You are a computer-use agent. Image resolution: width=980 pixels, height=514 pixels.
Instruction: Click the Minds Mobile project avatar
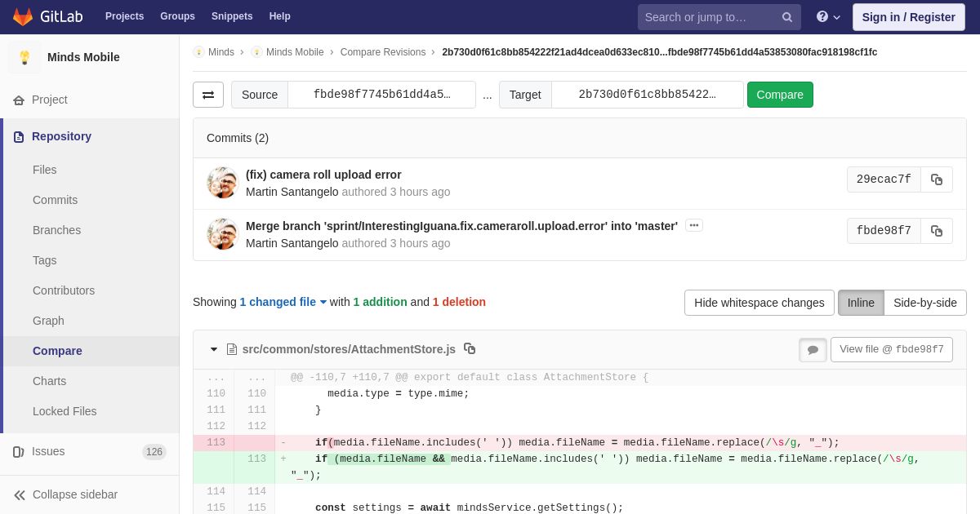24,57
